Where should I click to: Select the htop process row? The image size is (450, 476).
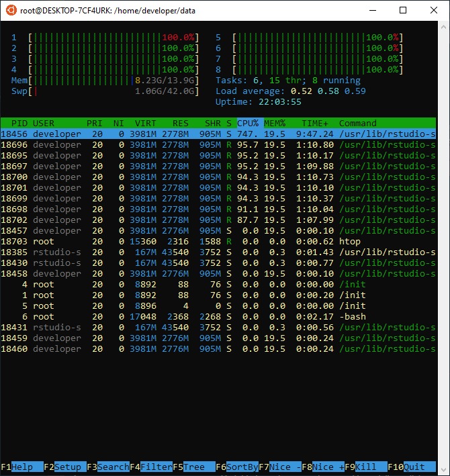pyautogui.click(x=218, y=241)
